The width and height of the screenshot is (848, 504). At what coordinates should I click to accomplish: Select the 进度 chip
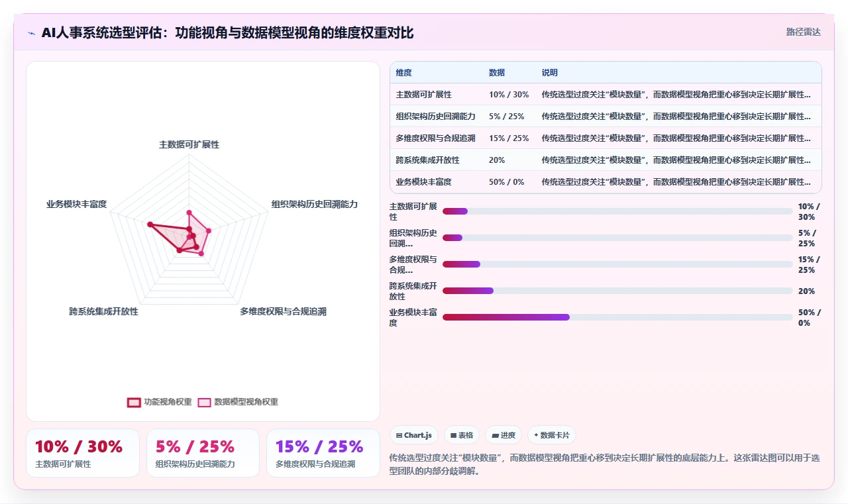(x=503, y=435)
